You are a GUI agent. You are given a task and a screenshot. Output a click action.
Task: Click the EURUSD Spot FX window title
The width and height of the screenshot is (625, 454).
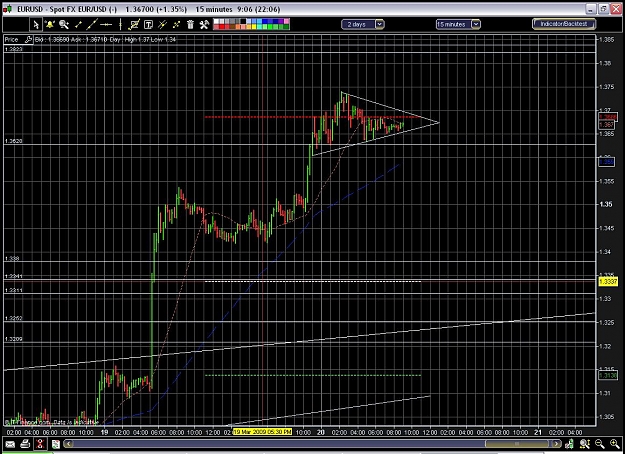(x=67, y=9)
